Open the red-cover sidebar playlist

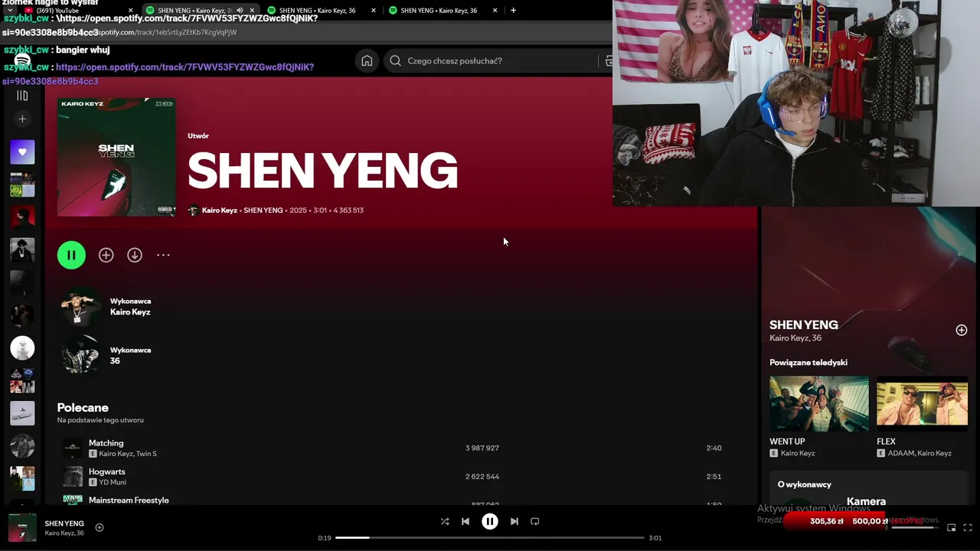22,217
